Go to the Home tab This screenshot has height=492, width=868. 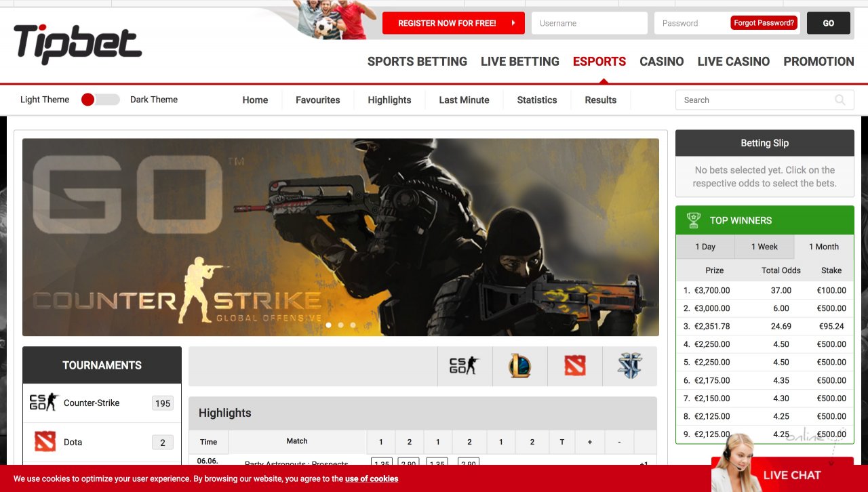click(x=255, y=100)
